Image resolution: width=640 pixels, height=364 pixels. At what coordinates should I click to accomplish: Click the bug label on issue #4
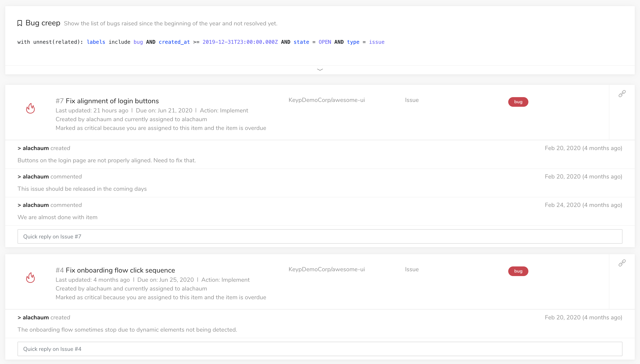(x=518, y=271)
